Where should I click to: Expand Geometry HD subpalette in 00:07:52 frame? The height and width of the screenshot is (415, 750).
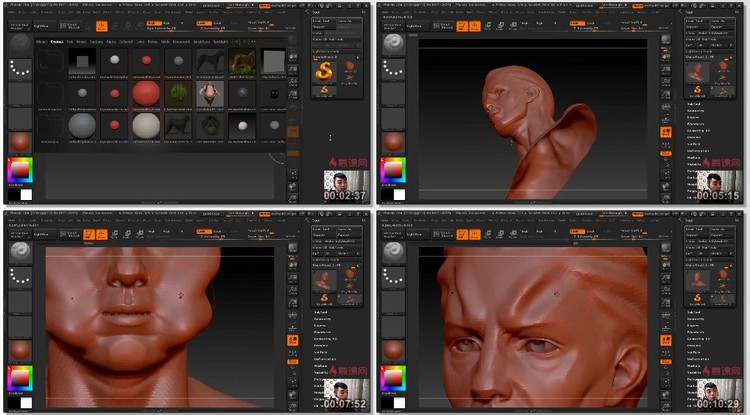coord(325,339)
